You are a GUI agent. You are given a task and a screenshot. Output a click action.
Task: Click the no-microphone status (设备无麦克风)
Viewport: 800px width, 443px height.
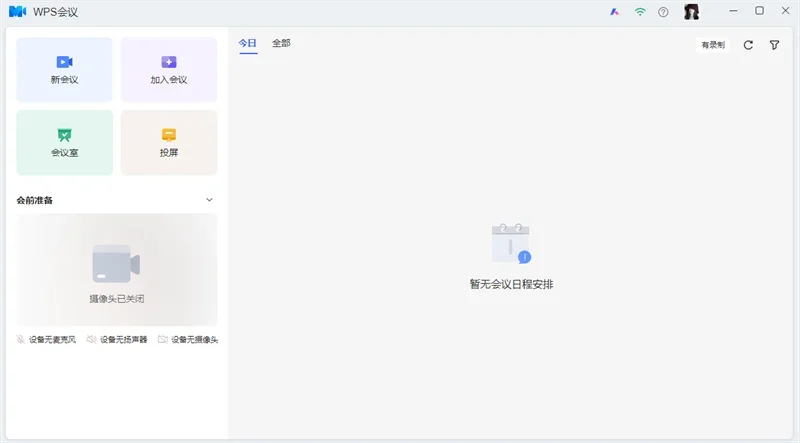click(x=46, y=339)
